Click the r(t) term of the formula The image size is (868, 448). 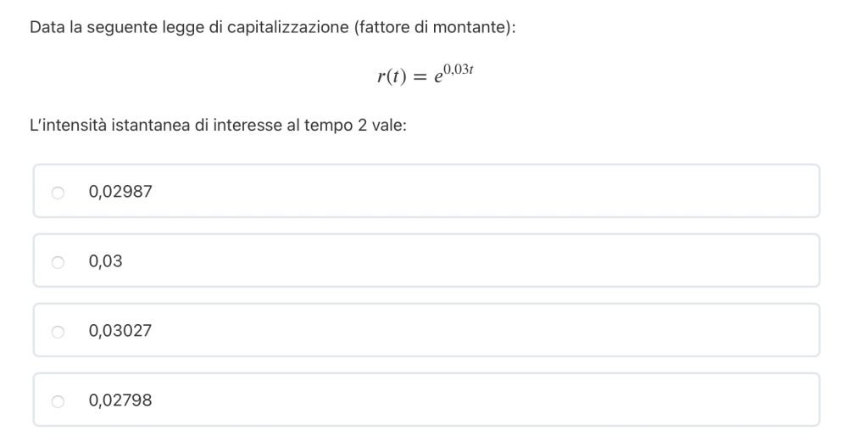pos(392,76)
